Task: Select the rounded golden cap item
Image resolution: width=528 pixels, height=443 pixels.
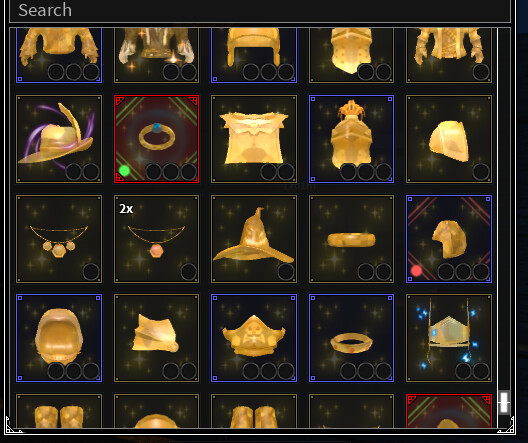Action: click(449, 139)
